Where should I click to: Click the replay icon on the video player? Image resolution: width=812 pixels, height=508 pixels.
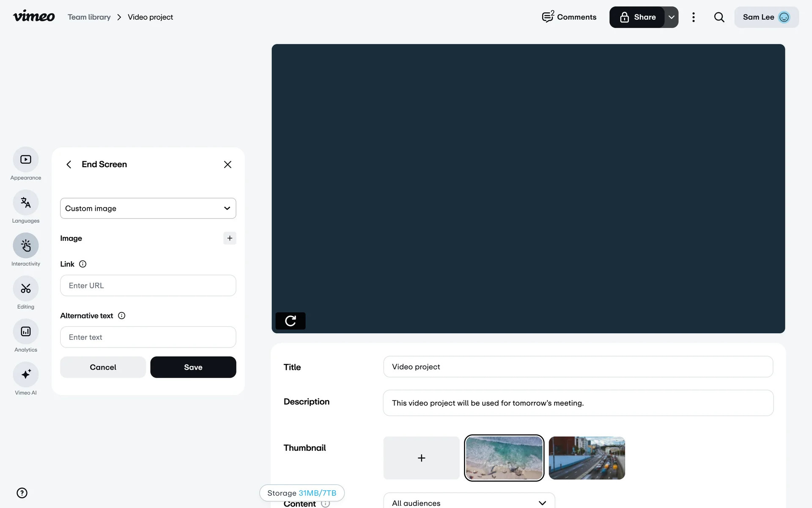tap(290, 321)
